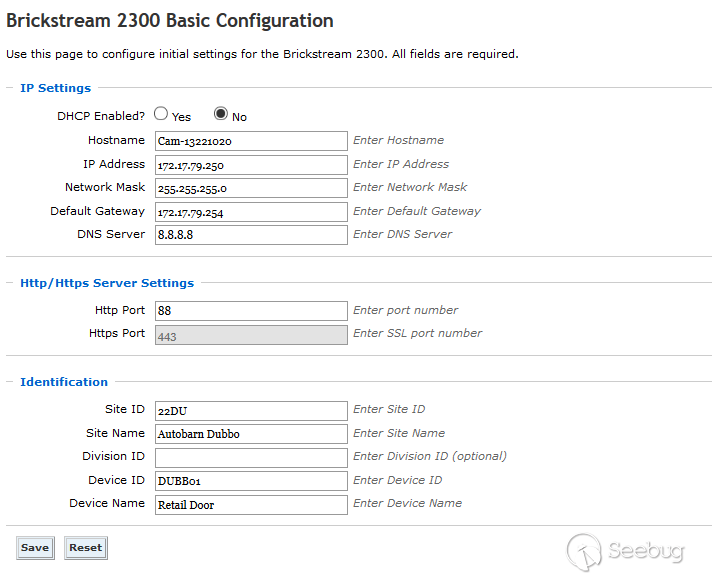Click the 'Enter Site ID' hint

point(389,409)
